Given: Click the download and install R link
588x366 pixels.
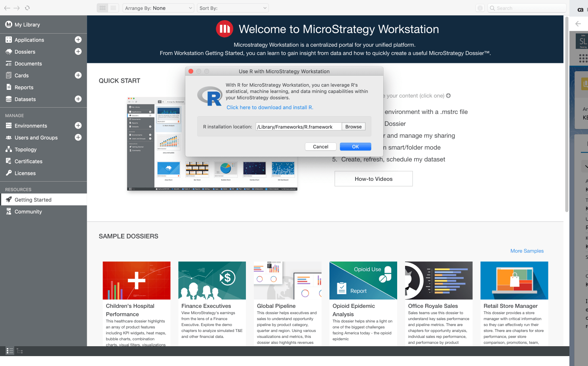Looking at the screenshot, I should coord(270,108).
